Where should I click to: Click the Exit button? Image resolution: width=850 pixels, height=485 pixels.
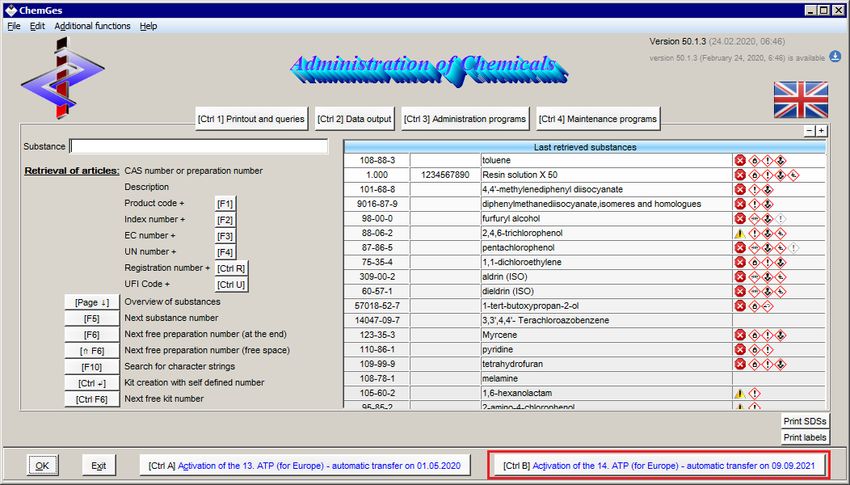(x=99, y=465)
